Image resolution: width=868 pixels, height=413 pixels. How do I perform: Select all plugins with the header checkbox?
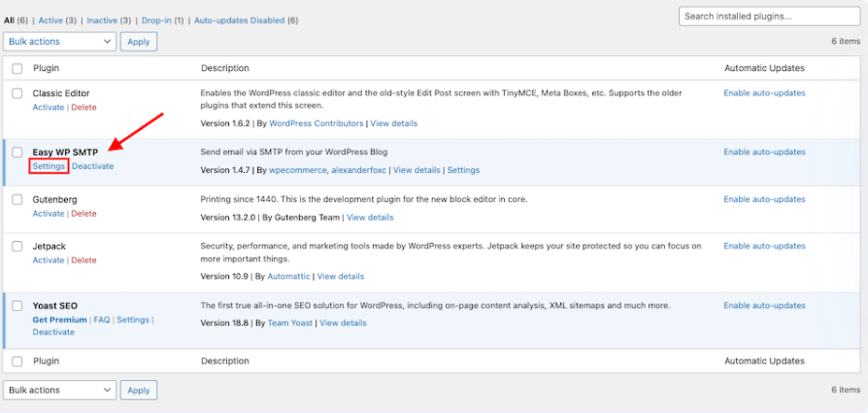(17, 69)
